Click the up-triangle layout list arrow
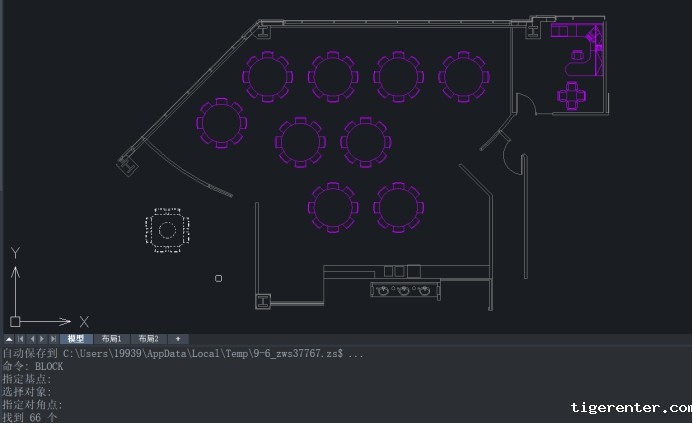This screenshot has width=693, height=424. coord(9,339)
